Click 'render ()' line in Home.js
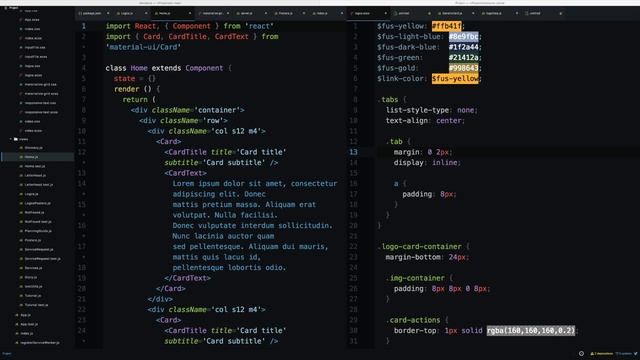Image resolution: width=640 pixels, height=360 pixels. coord(137,89)
